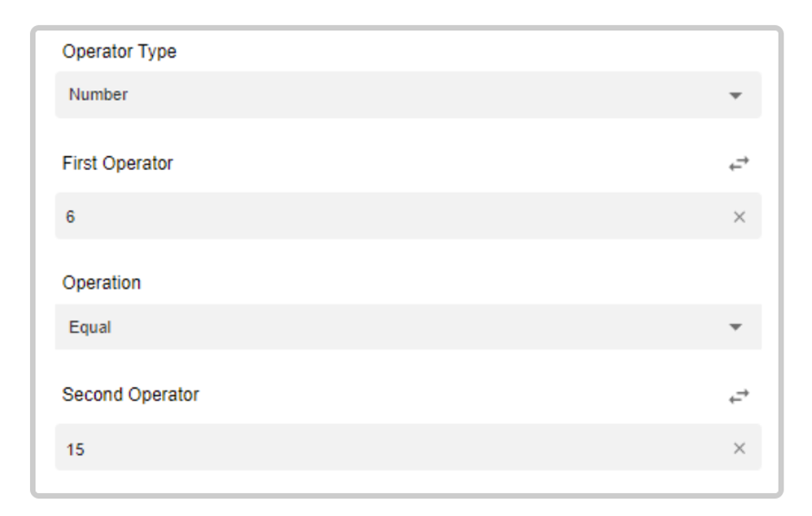
Task: Click the Operation label
Action: click(102, 283)
